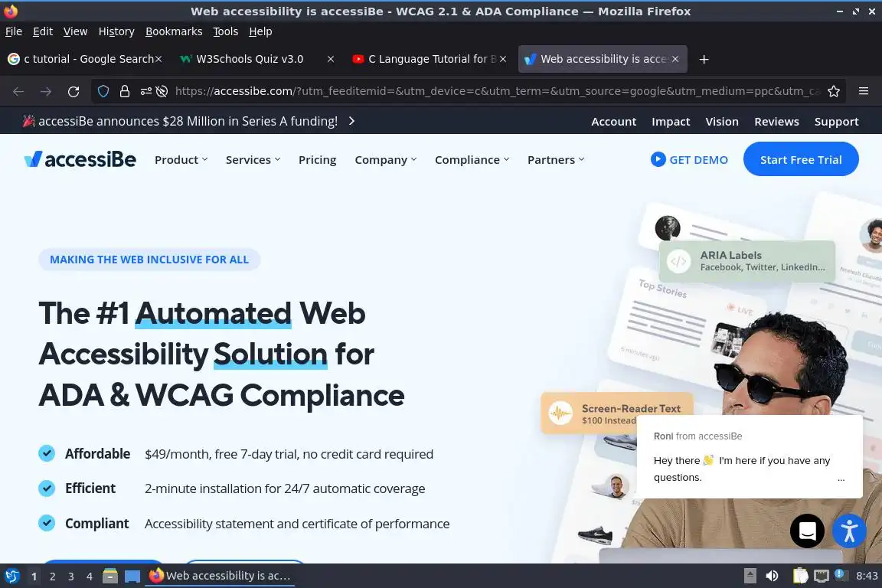Expand the Services dropdown menu

(253, 160)
